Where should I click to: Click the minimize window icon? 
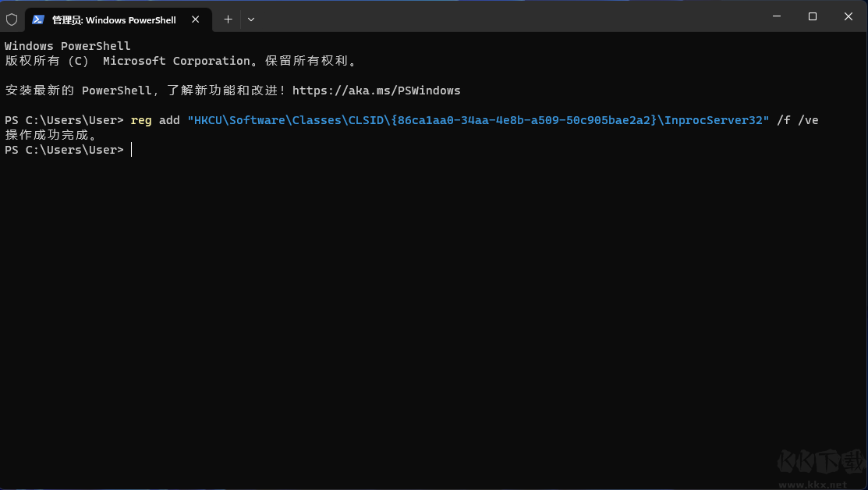[x=775, y=16]
